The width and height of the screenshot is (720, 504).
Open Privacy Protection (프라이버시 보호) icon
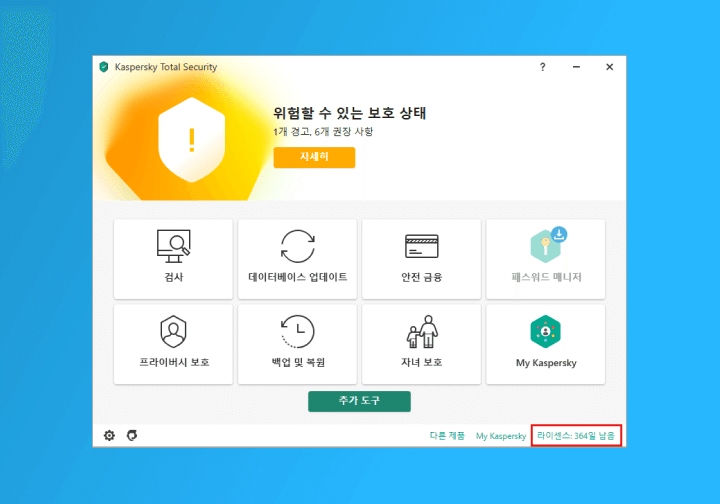click(x=173, y=331)
